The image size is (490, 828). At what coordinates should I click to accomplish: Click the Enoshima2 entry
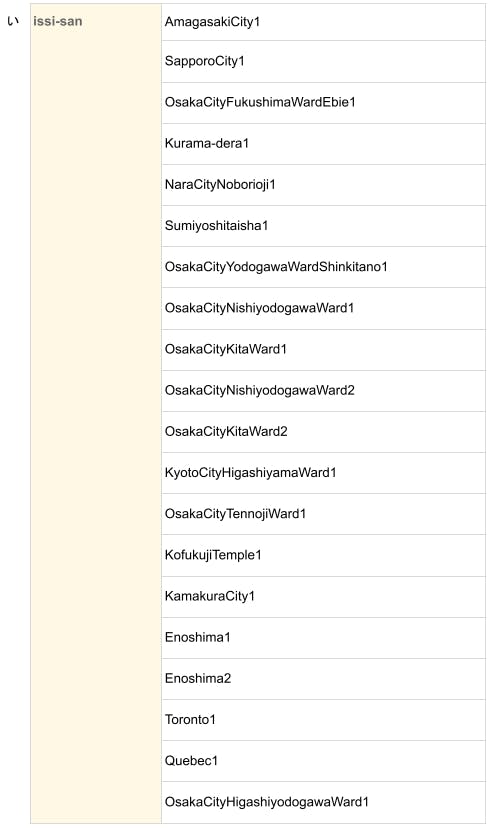(197, 679)
